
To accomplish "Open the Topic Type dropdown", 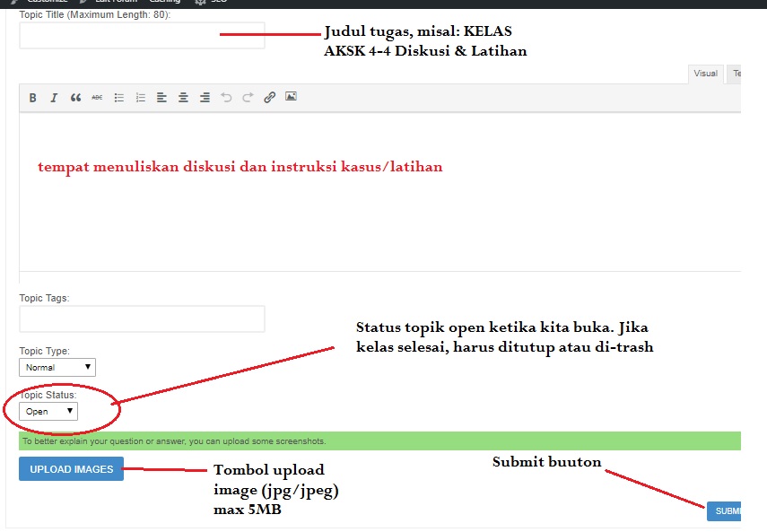I will pos(57,367).
